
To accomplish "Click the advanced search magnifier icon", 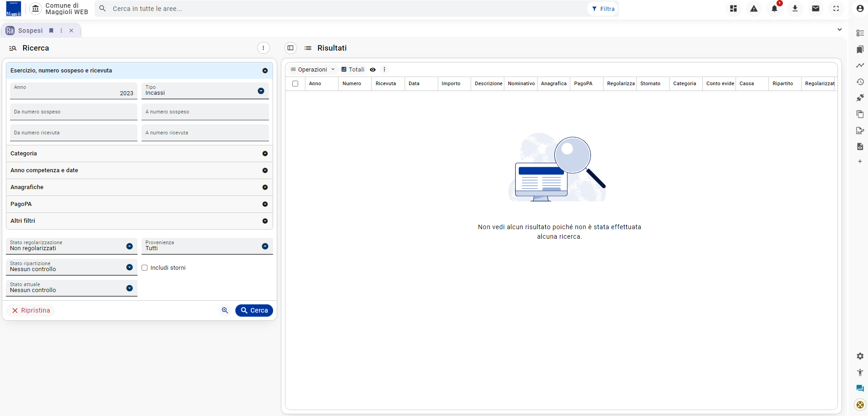I will [x=225, y=310].
